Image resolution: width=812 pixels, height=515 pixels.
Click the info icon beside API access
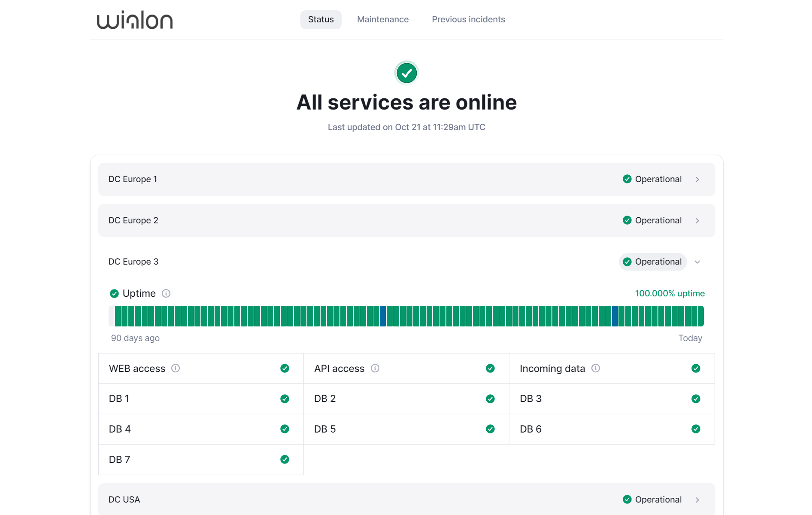click(375, 368)
